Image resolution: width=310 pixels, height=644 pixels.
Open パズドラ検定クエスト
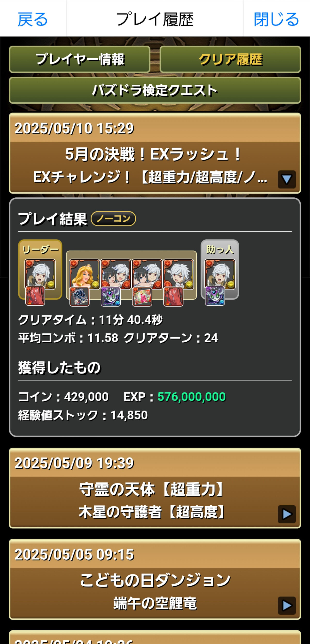coord(155,90)
